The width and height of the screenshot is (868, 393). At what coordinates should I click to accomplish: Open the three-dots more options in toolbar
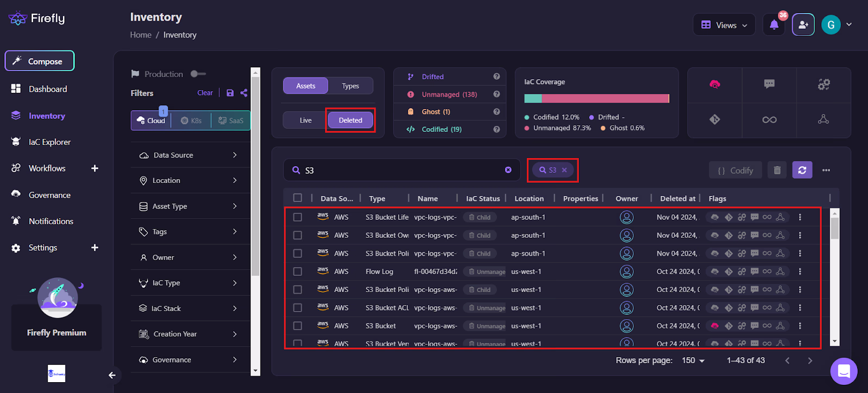826,170
